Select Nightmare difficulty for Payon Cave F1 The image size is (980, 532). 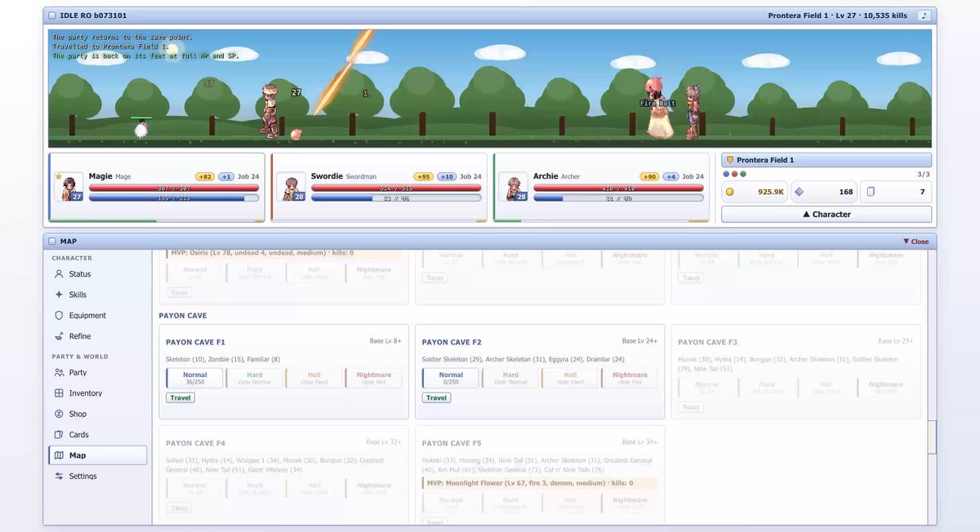[x=374, y=378]
